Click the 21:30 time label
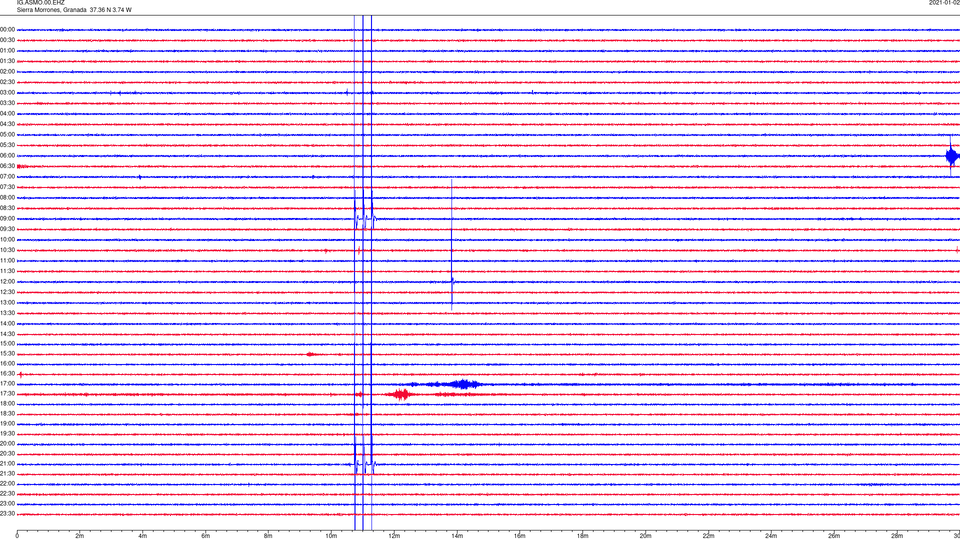 pyautogui.click(x=7, y=474)
